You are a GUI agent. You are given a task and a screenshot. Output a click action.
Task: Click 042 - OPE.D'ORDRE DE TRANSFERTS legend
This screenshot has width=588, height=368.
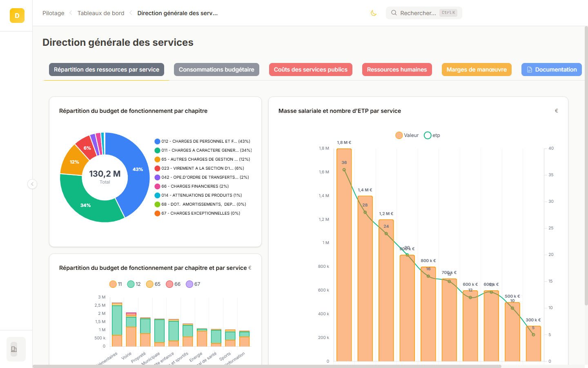point(202,177)
